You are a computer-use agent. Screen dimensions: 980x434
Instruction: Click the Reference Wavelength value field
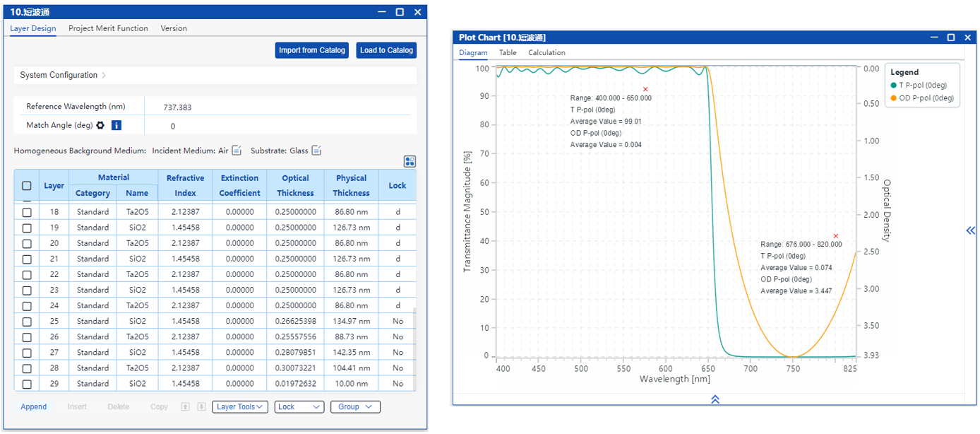(177, 107)
